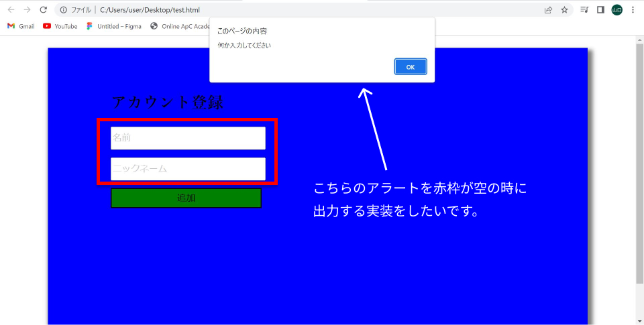Click the alert message 何か入力してください

click(x=244, y=46)
